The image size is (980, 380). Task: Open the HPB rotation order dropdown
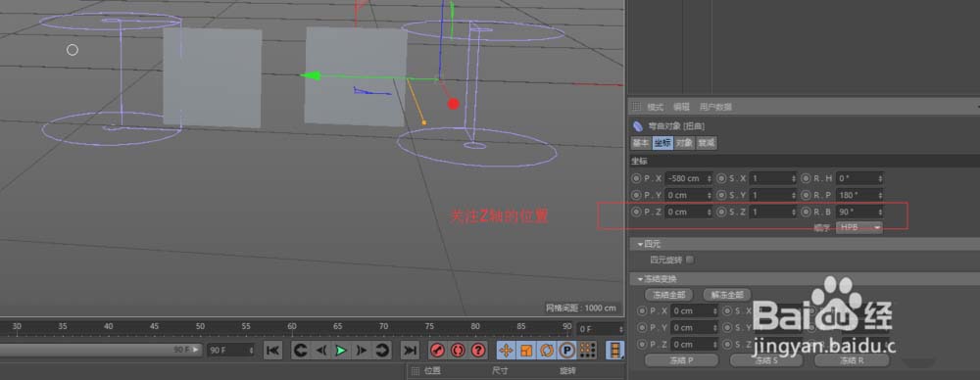click(x=860, y=228)
